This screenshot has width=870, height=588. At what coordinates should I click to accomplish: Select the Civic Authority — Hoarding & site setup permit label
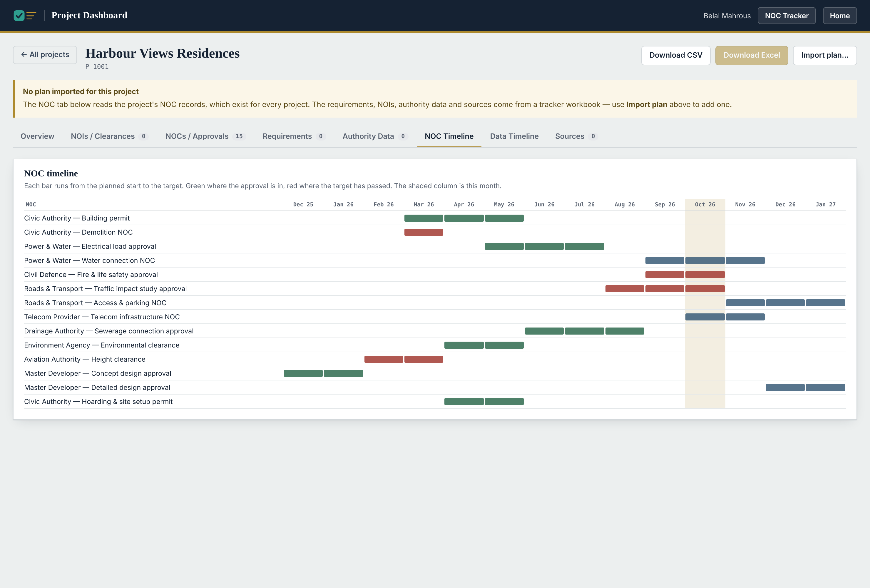click(98, 402)
